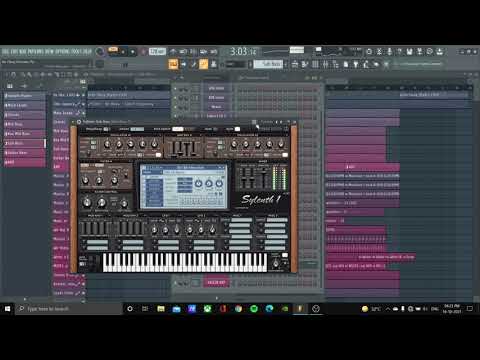
Task: Open the FILE menu in FL Studio
Action: coord(5,51)
